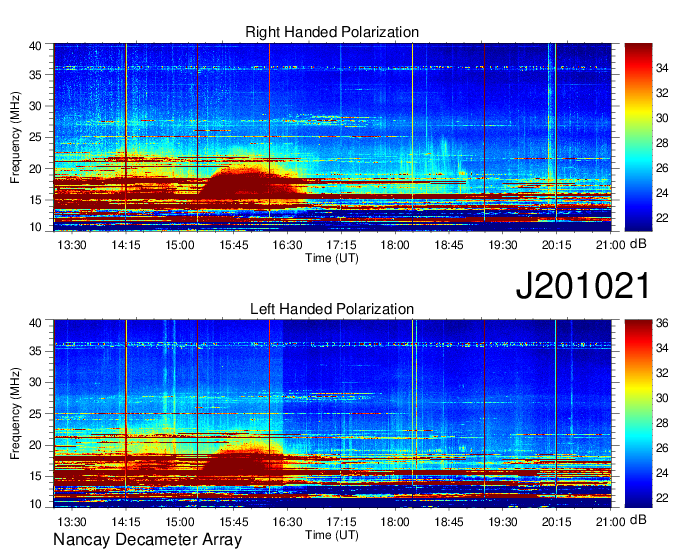Viewport: 680px width, 552px height.
Task: Click the 17:15 time tick of Right Handed plot
Action: [x=341, y=245]
